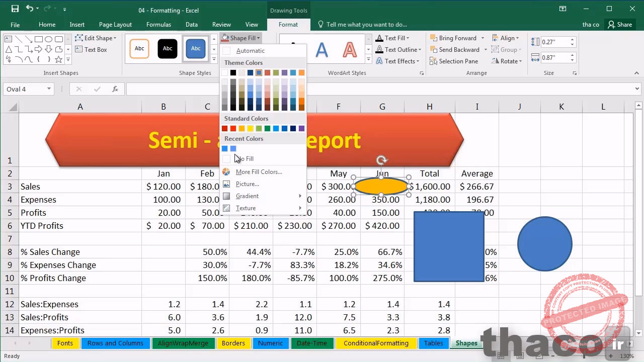The height and width of the screenshot is (362, 644).
Task: Open WordArt Styles dialog launcher
Action: click(x=422, y=73)
